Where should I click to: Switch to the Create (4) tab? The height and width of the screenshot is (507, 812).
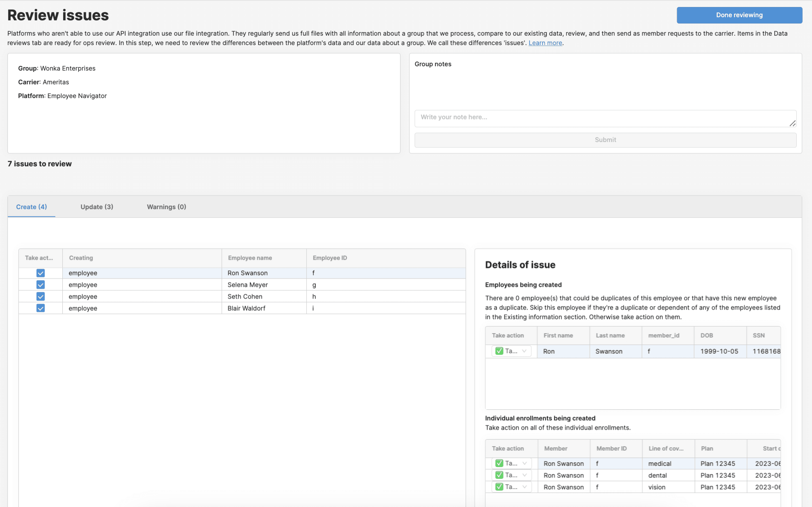31,207
